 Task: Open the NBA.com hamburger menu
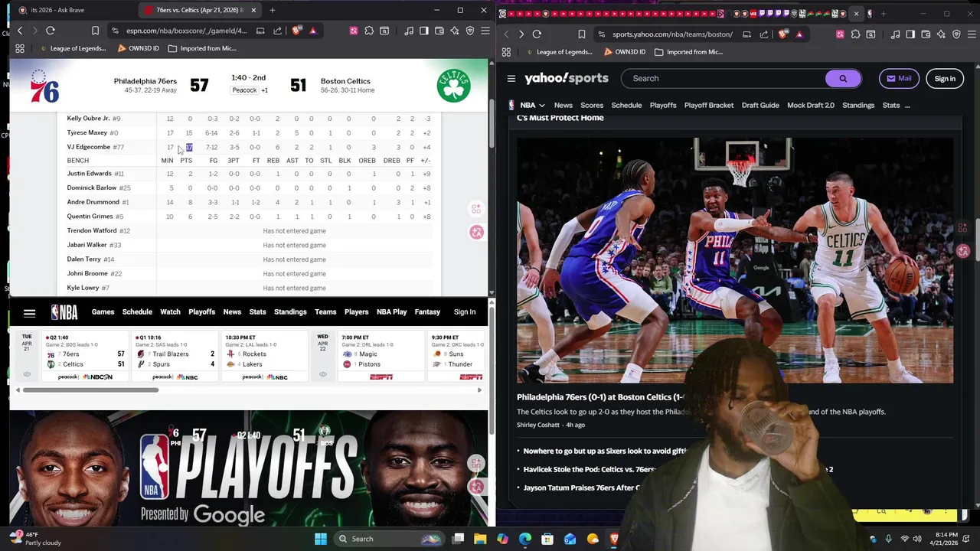pos(29,312)
